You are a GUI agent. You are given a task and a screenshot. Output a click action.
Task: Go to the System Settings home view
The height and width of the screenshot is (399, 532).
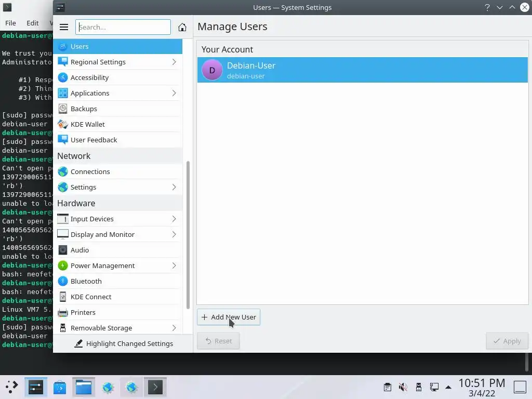pos(182,27)
